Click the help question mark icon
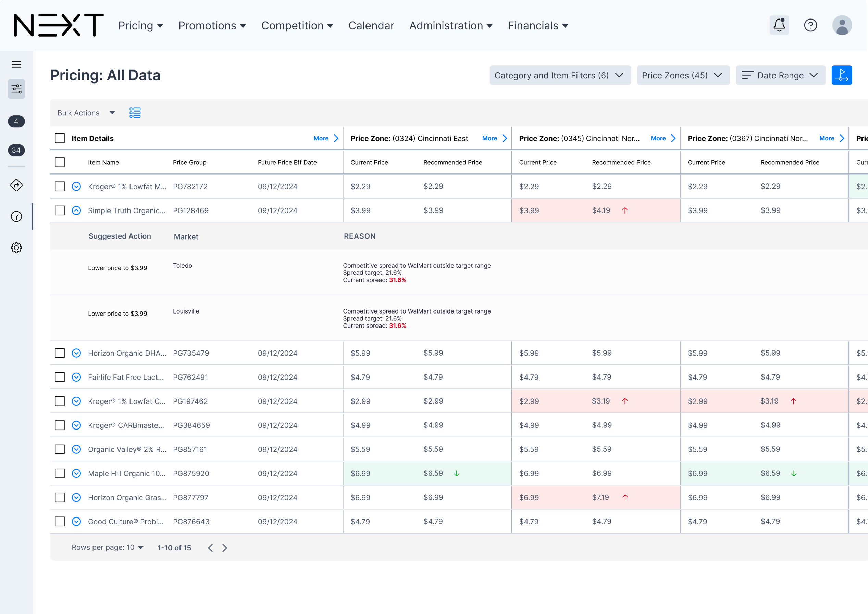 pos(810,25)
